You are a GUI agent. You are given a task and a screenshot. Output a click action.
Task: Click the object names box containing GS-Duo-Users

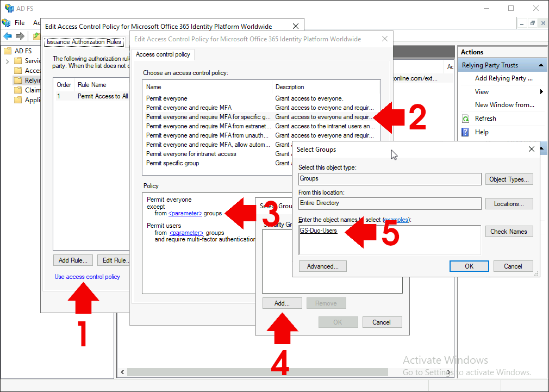tap(390, 240)
